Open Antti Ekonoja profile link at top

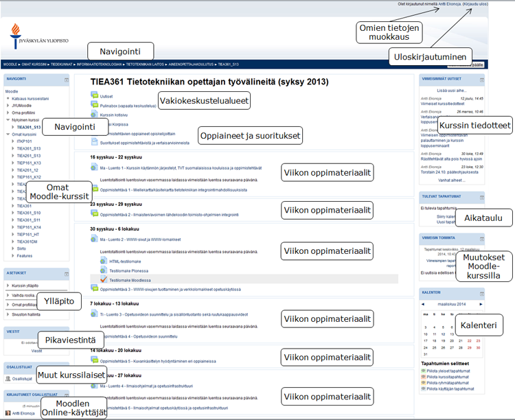(x=450, y=4)
